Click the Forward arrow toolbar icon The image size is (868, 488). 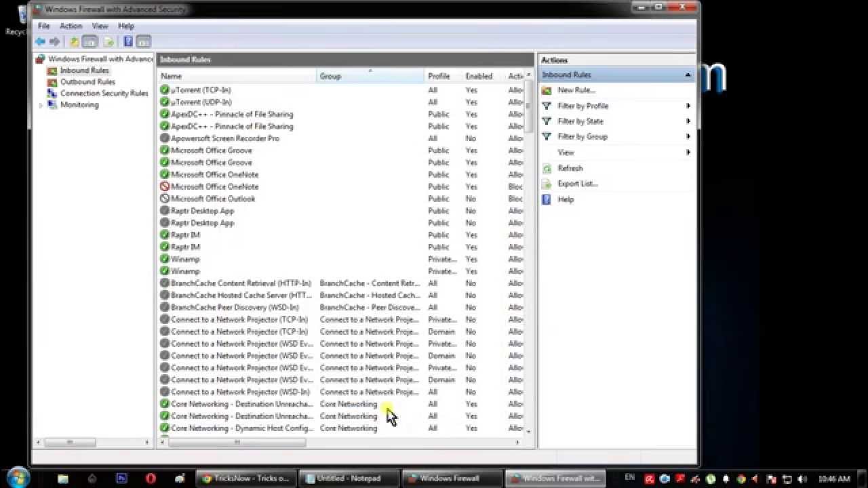[54, 41]
